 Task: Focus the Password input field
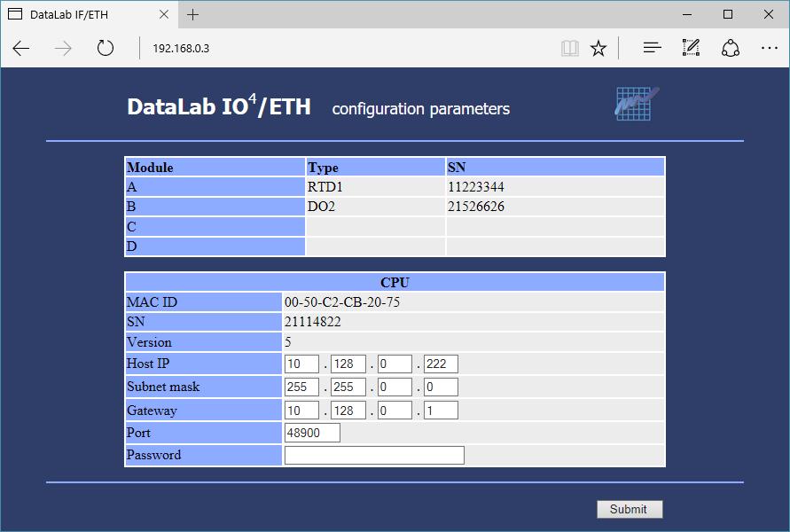(374, 456)
